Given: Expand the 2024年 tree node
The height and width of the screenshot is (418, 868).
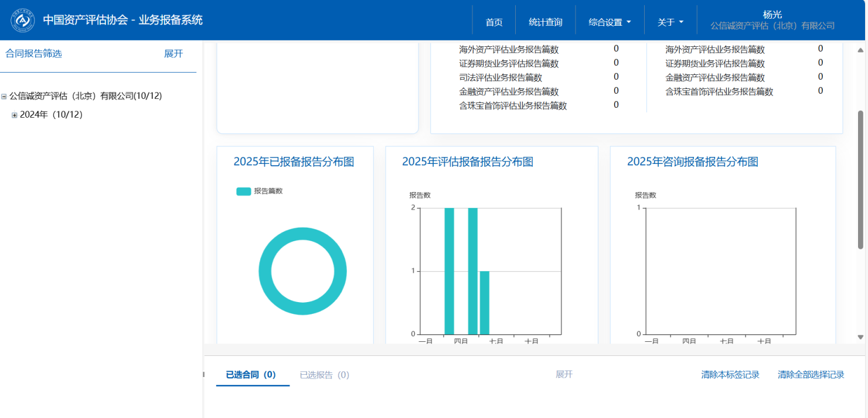Looking at the screenshot, I should (x=15, y=115).
